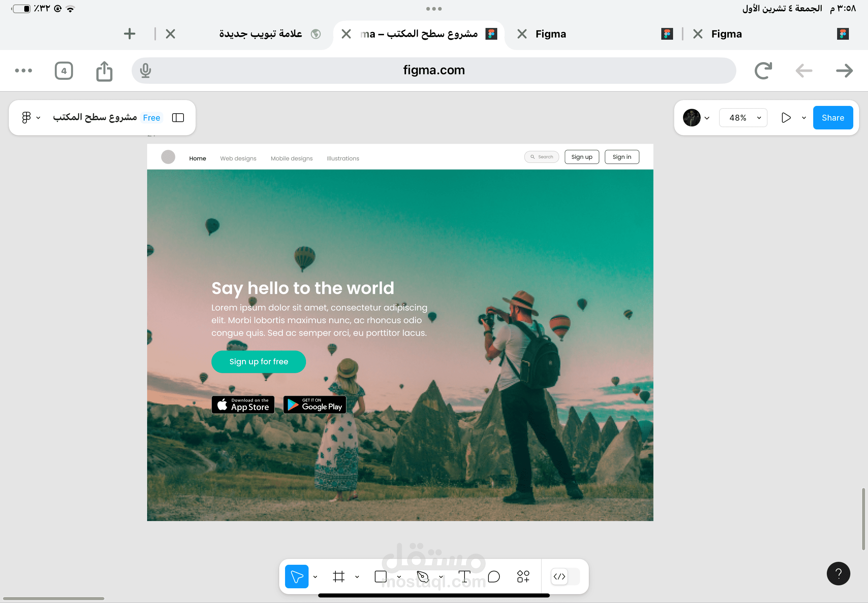Click the battery icon in status bar
The height and width of the screenshot is (603, 868).
tap(21, 9)
